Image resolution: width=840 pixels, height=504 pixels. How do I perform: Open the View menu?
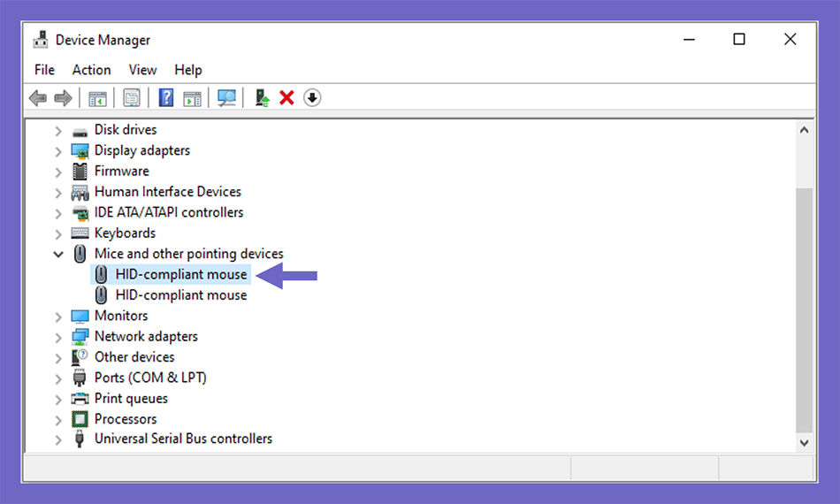tap(142, 70)
